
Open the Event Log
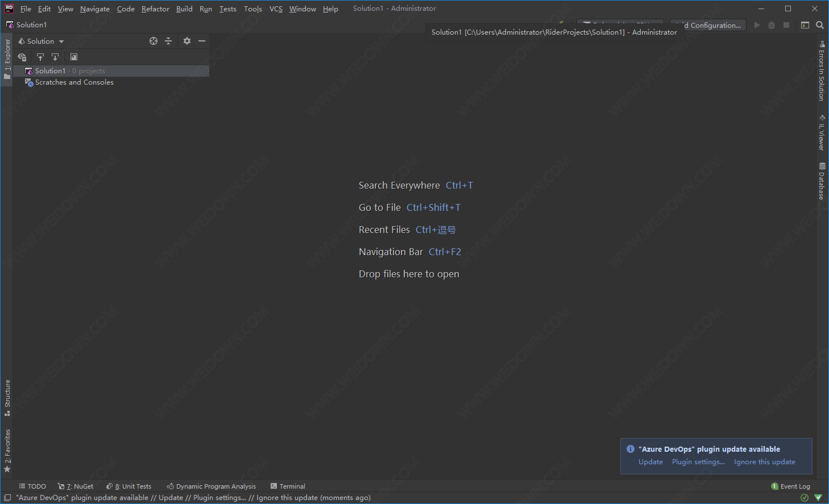pos(791,486)
